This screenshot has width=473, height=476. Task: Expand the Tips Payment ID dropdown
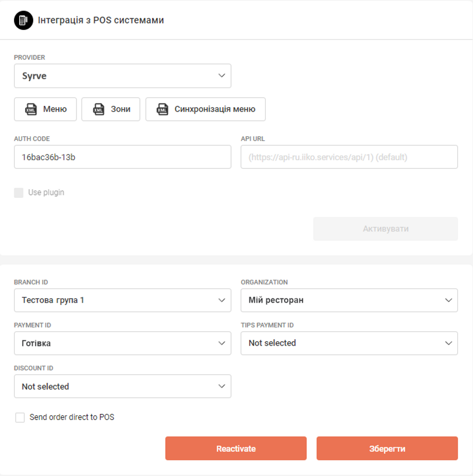[x=349, y=343]
